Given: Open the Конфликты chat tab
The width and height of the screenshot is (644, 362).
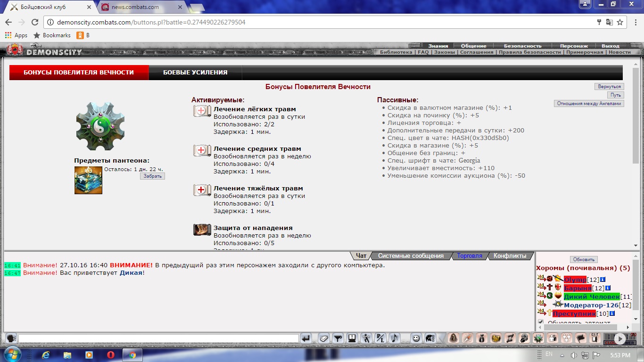Looking at the screenshot, I should click(x=510, y=255).
